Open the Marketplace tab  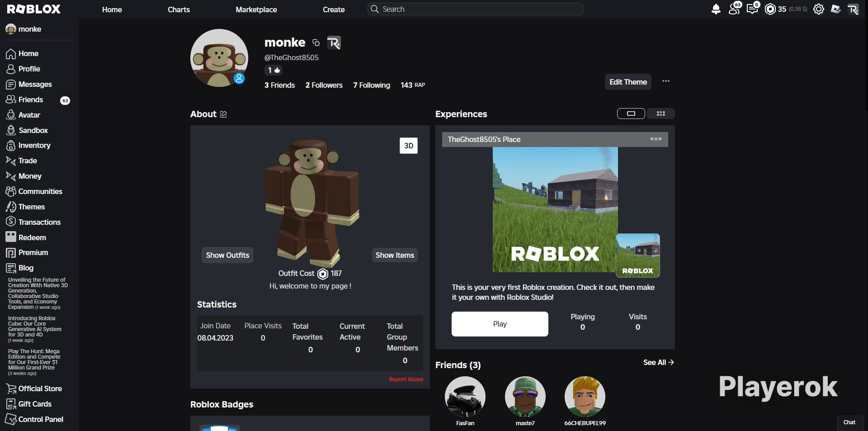256,9
